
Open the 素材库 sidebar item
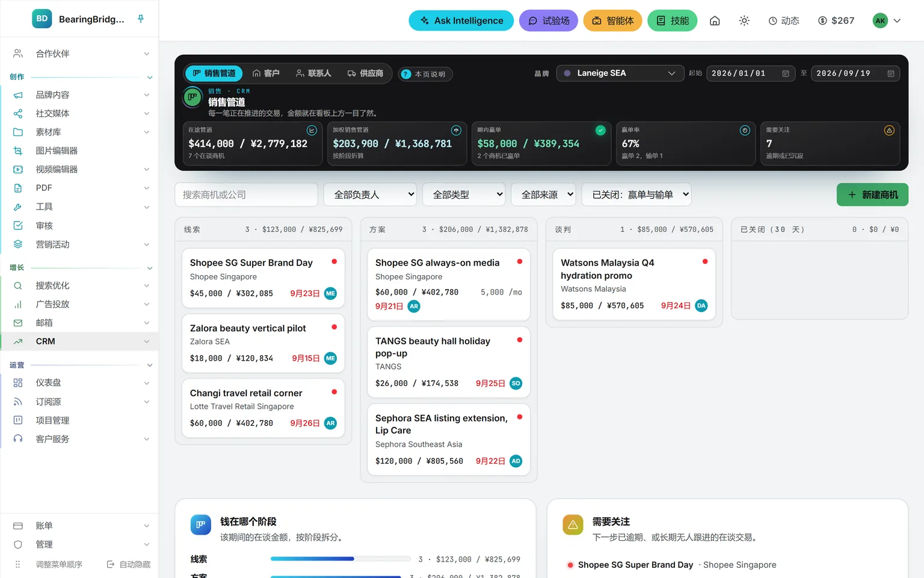[x=80, y=132]
